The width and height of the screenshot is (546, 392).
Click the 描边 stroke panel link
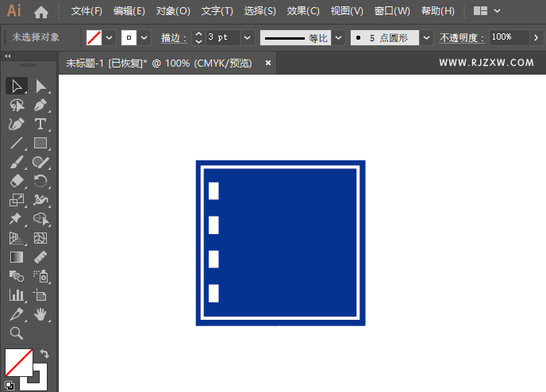point(172,37)
